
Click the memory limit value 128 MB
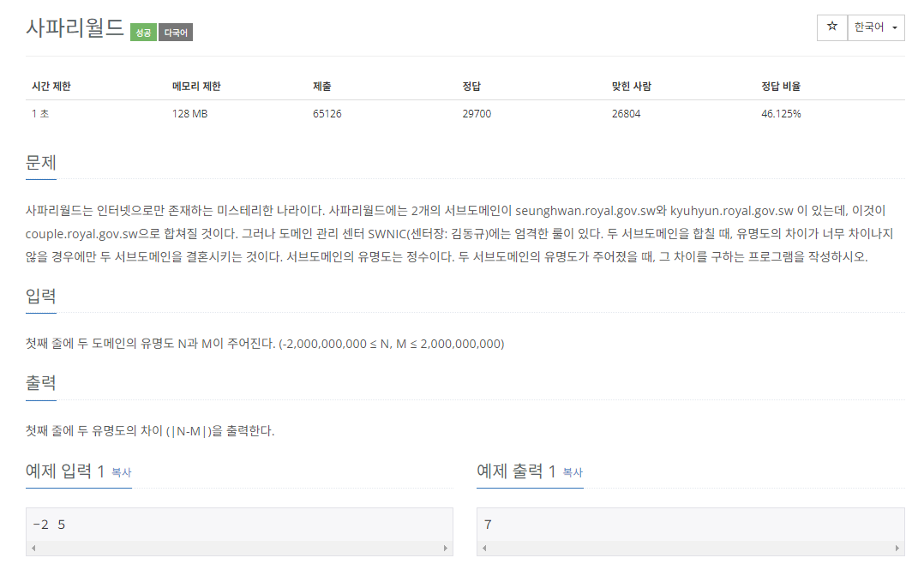click(x=189, y=114)
